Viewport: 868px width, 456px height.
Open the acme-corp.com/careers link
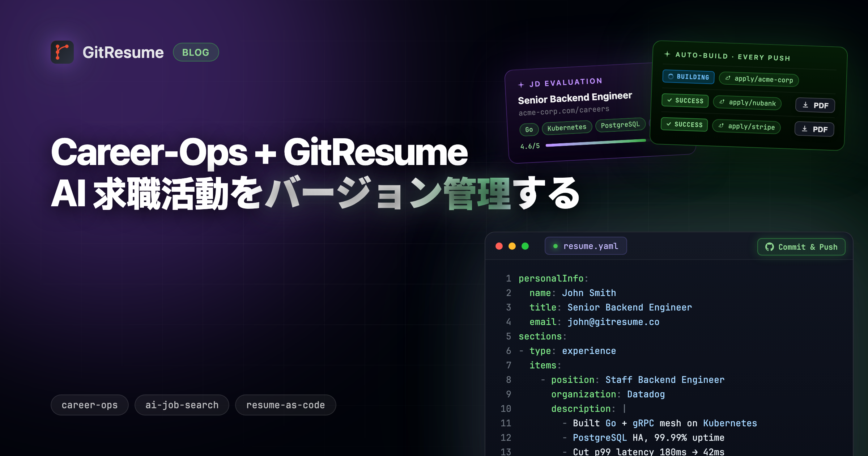pos(564,111)
